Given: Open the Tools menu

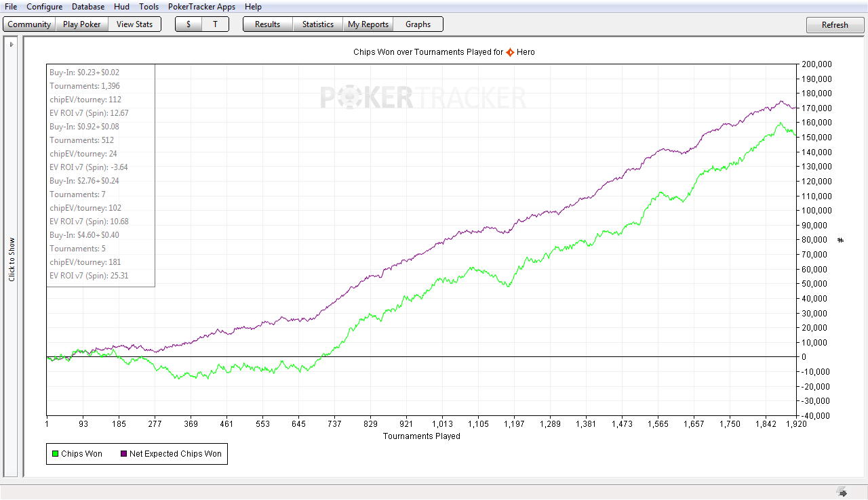Looking at the screenshot, I should point(149,7).
